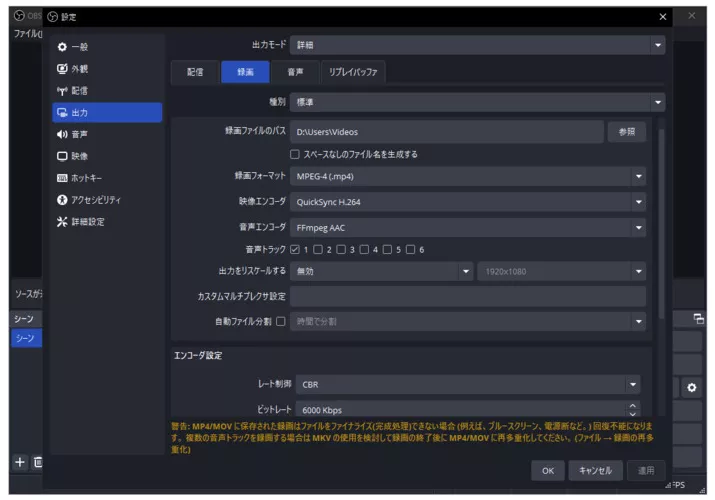Click the OK button
Screen dimensions: 715x500
point(548,471)
